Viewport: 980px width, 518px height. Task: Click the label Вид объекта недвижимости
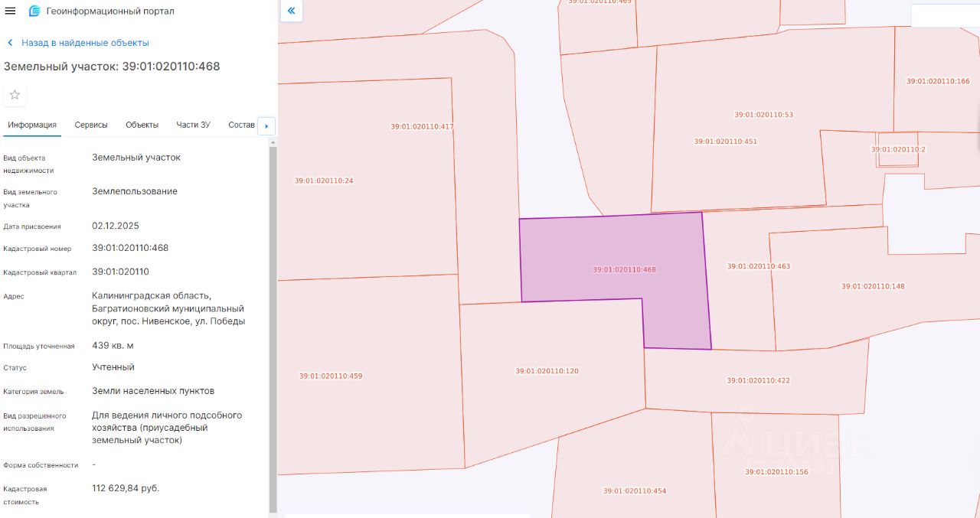28,164
